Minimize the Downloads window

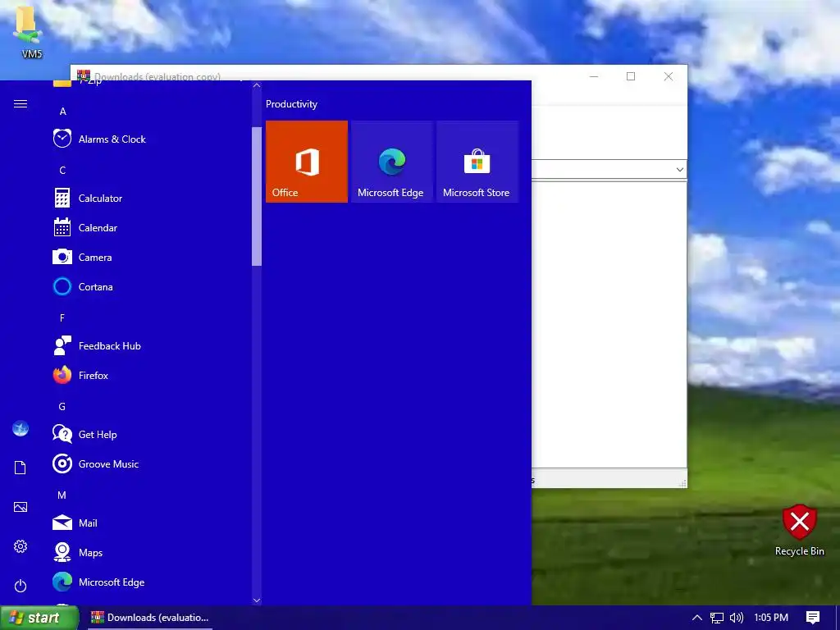(594, 76)
